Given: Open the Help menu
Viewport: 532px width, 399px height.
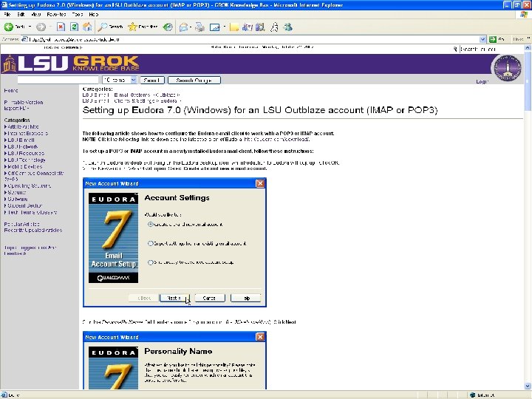Looking at the screenshot, I should [x=94, y=14].
